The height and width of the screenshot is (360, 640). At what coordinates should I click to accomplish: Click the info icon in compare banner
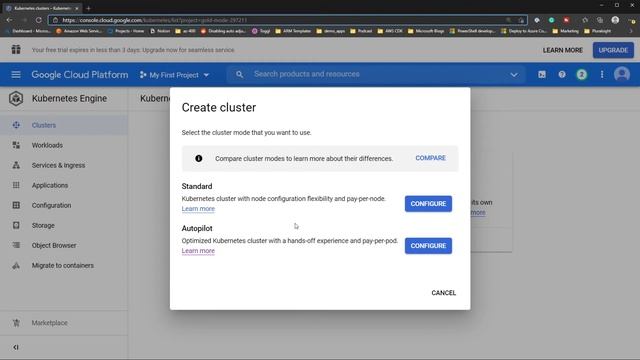tap(198, 158)
